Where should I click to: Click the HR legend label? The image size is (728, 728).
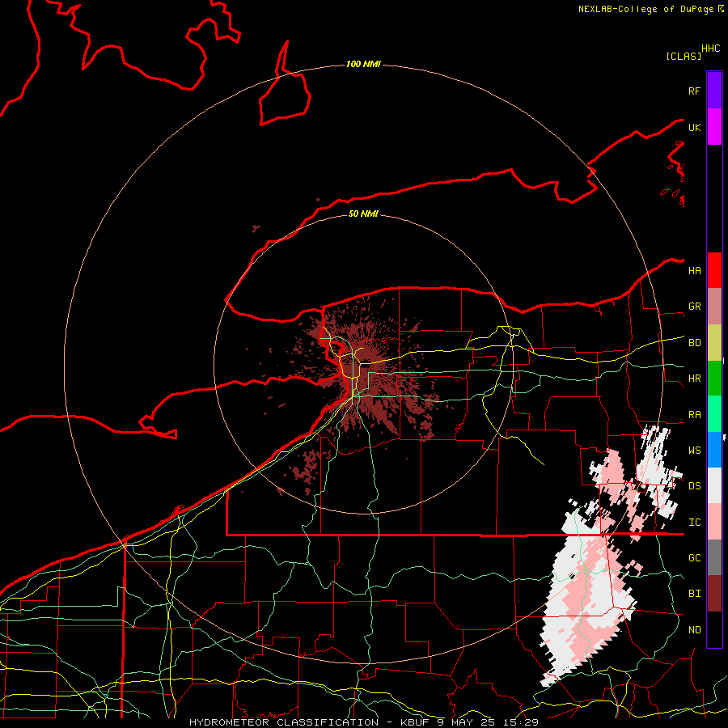[695, 379]
